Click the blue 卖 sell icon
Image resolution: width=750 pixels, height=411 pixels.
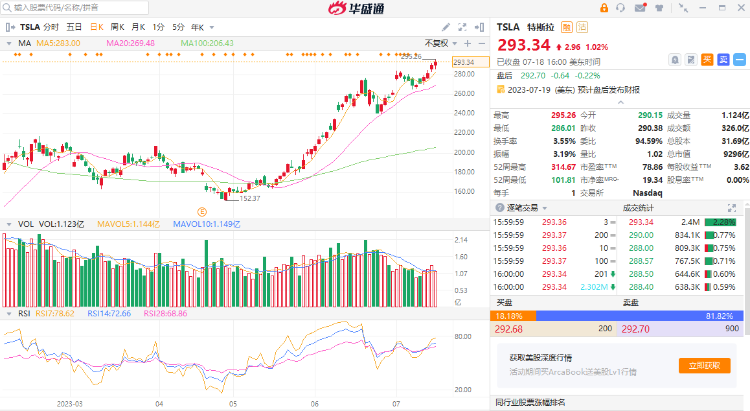tap(722, 59)
